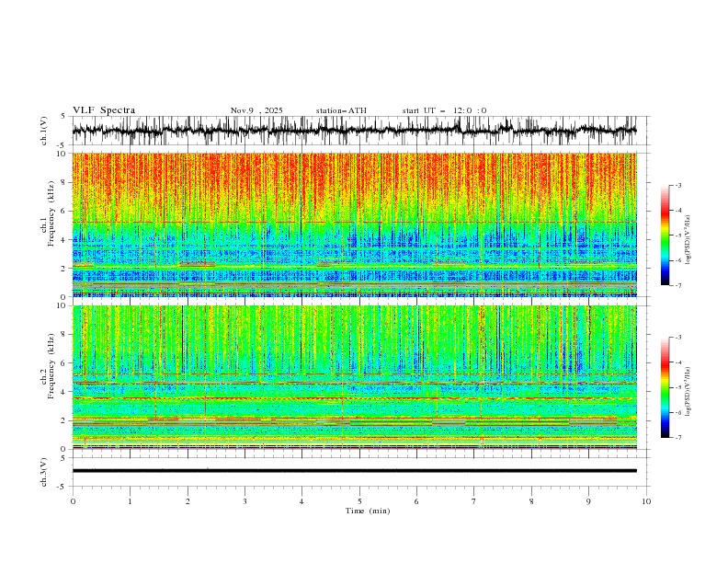The width and height of the screenshot is (728, 563).
Task: Click the "6" tick on ch.1 frequency axis
Action: (64, 211)
